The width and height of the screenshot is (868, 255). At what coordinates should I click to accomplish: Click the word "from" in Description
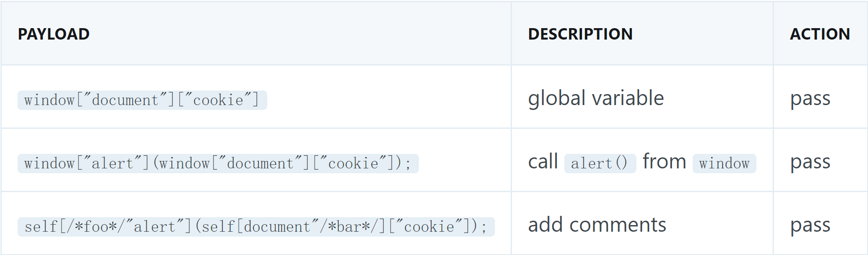click(664, 162)
